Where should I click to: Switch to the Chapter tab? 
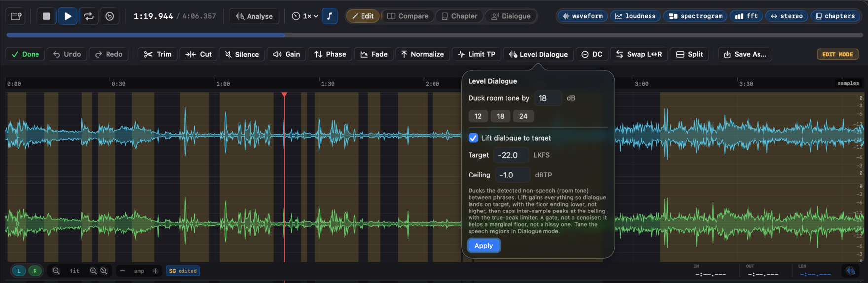click(459, 16)
